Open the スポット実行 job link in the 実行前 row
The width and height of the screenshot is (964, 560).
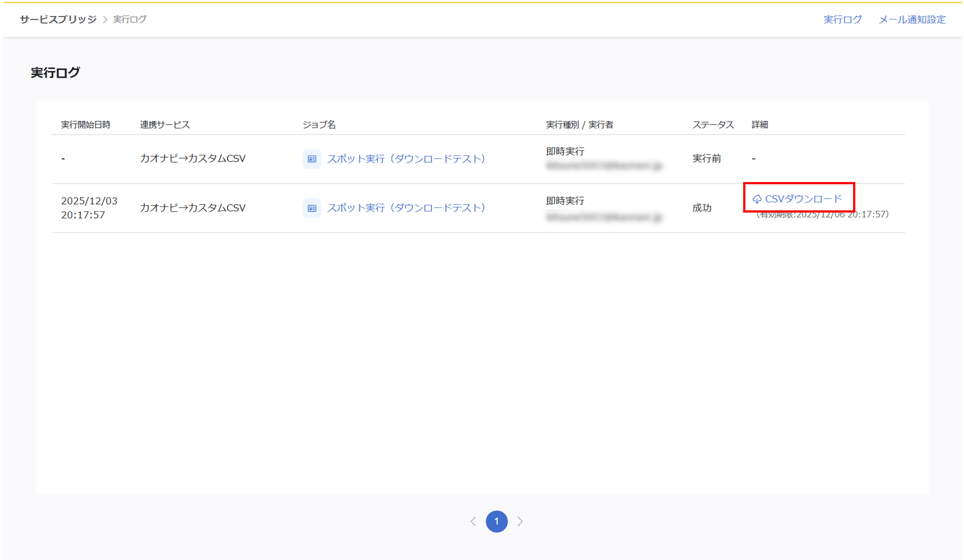(406, 159)
